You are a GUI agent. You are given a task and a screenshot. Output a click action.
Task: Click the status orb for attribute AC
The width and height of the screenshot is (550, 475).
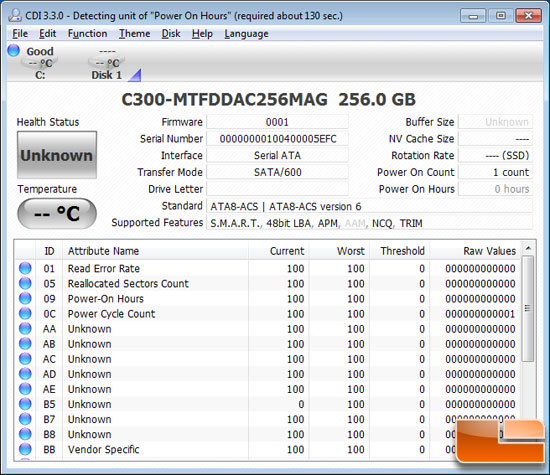25,359
